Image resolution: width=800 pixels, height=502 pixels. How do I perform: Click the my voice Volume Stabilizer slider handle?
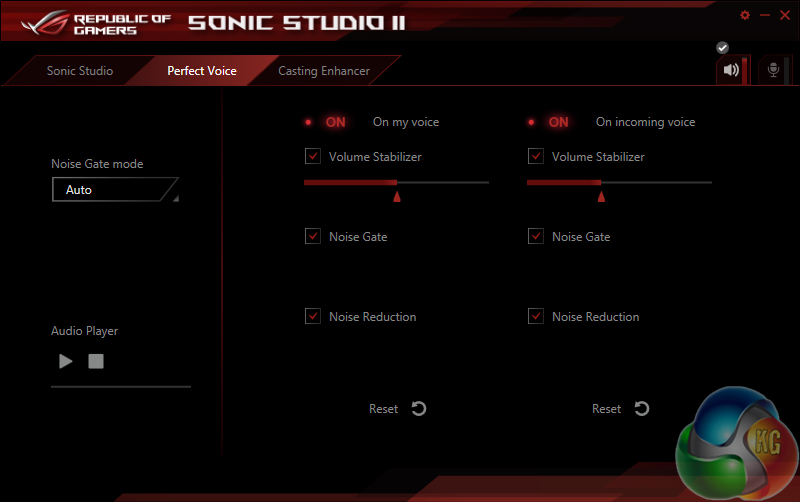[397, 196]
